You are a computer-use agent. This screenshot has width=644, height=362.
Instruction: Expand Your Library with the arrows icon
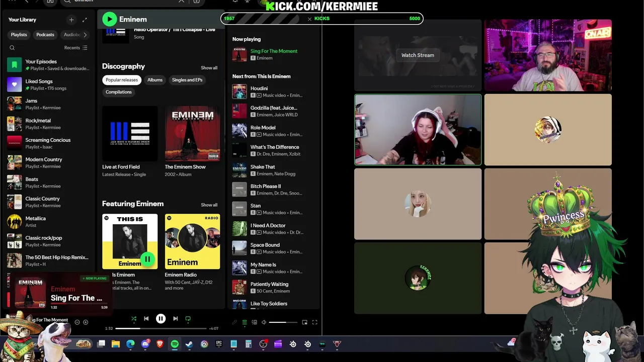(x=85, y=20)
